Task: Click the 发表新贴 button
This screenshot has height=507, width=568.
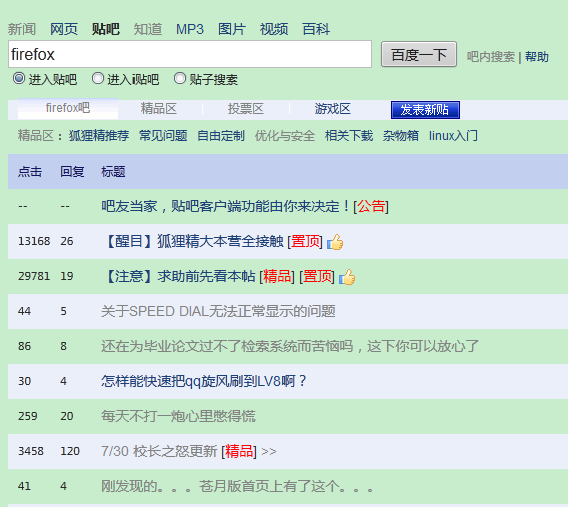Action: 425,110
